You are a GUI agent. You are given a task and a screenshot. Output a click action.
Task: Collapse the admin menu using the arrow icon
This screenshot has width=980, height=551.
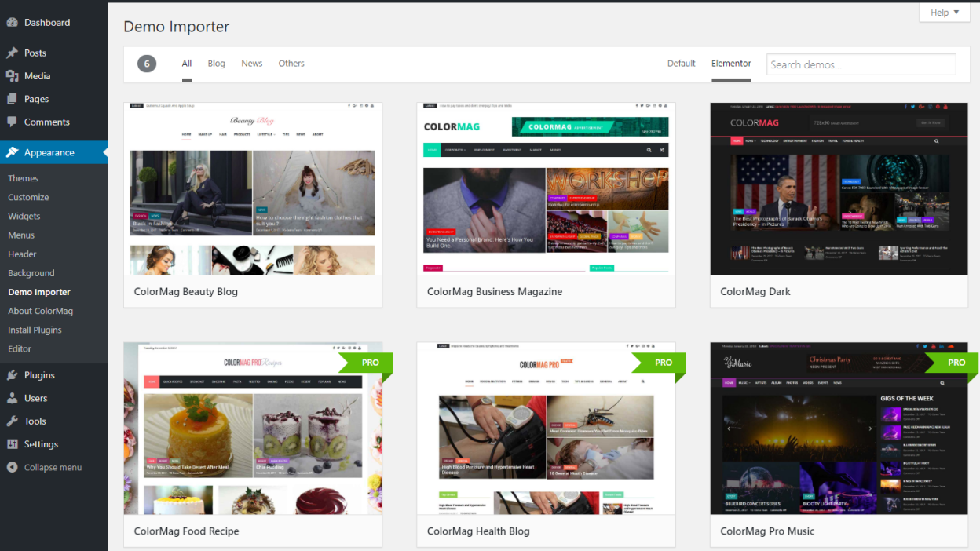pyautogui.click(x=12, y=467)
